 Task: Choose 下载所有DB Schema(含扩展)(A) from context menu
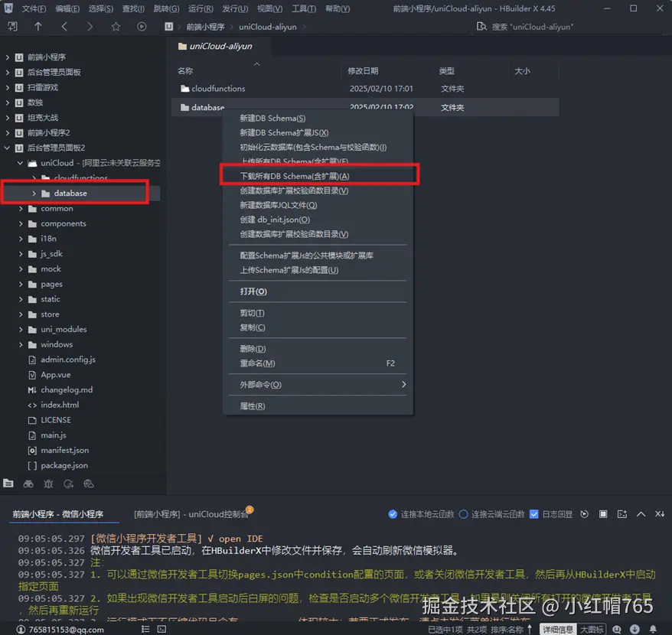tap(318, 176)
